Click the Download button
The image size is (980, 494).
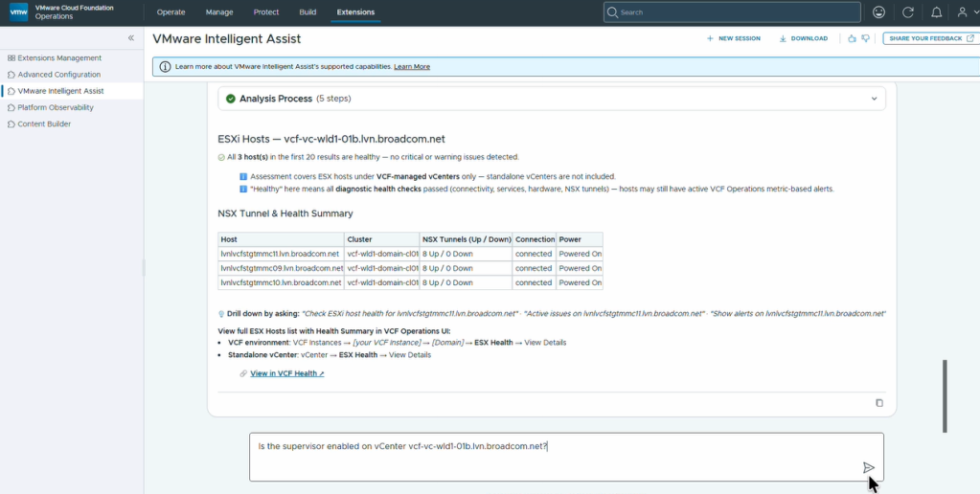pyautogui.click(x=804, y=38)
